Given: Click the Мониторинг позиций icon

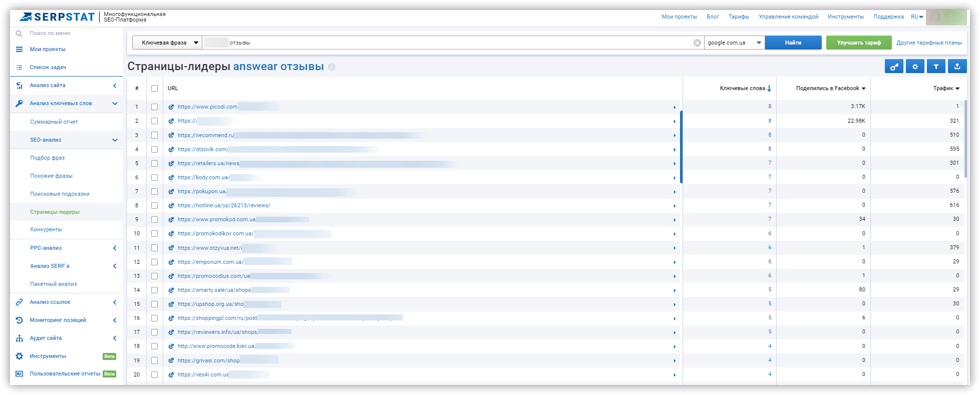Looking at the screenshot, I should [19, 320].
